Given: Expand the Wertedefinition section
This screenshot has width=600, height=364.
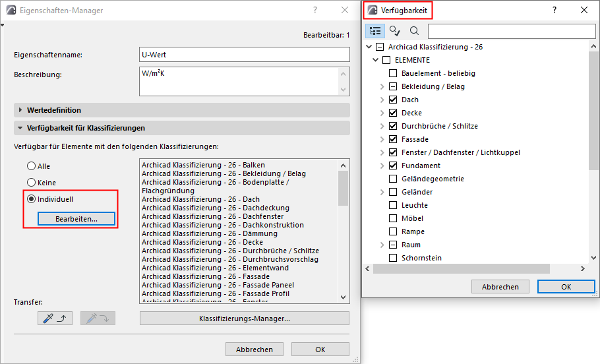Looking at the screenshot, I should tap(182, 110).
